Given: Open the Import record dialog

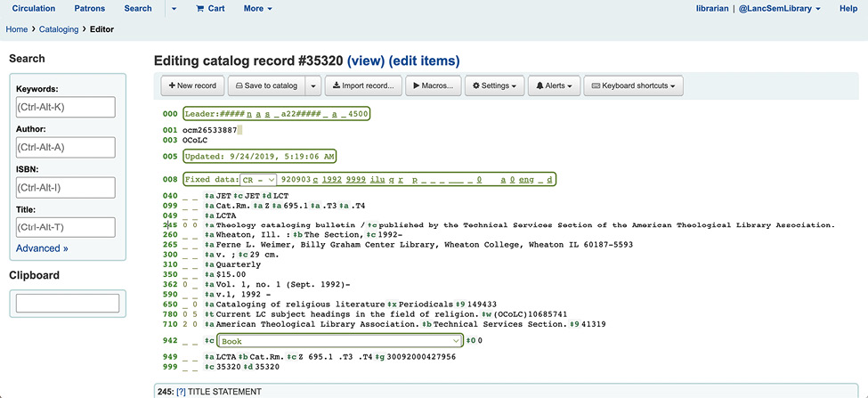Looking at the screenshot, I should coord(363,86).
